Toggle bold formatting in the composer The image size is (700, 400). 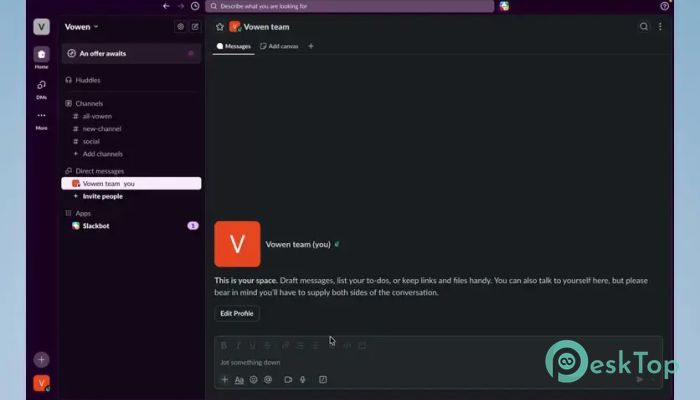(224, 346)
